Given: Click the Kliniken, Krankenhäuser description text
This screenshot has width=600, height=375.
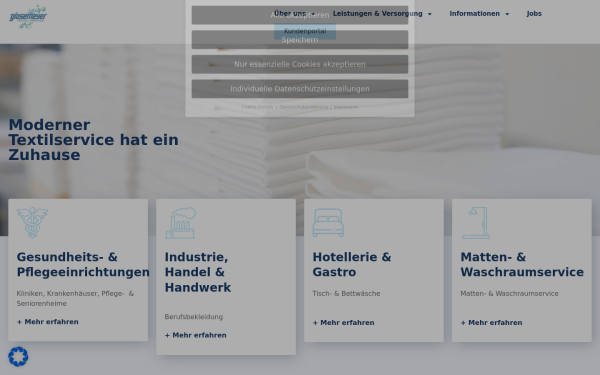Looking at the screenshot, I should (75, 298).
